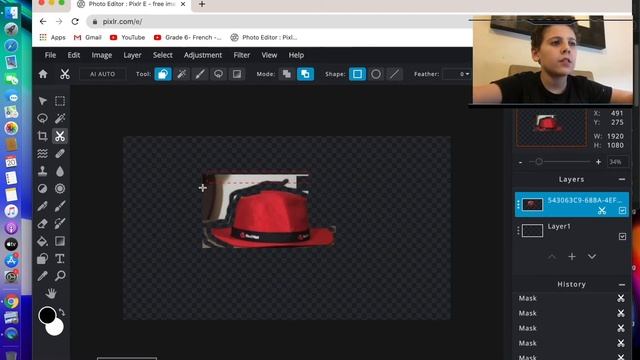640x360 pixels.
Task: Choose the gradient cutout option
Action: tap(237, 74)
